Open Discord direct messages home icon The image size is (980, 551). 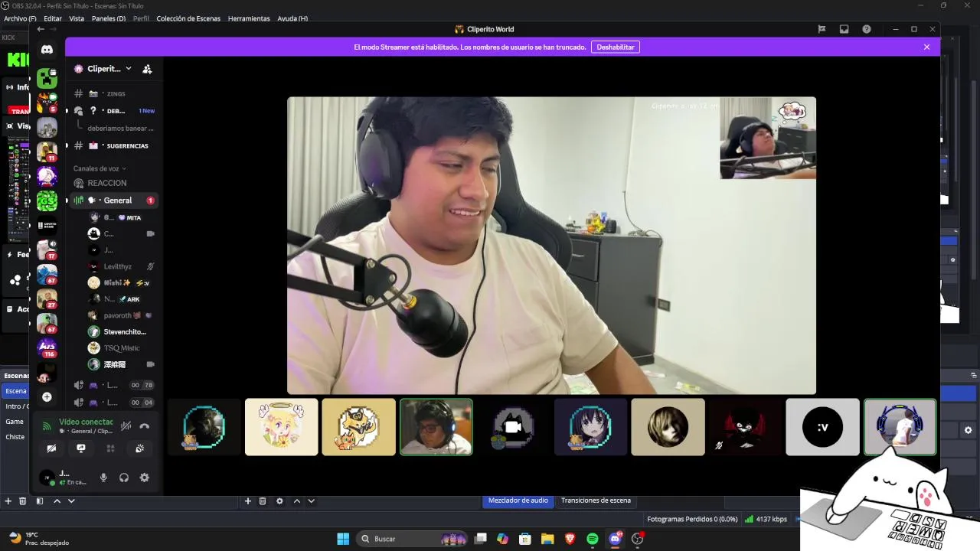click(47, 50)
